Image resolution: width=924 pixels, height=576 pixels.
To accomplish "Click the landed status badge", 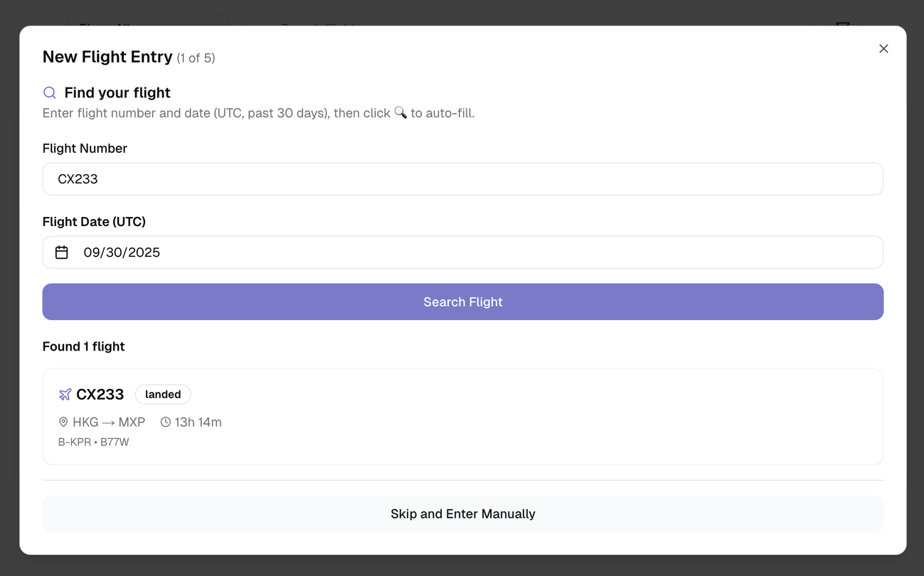I will click(x=163, y=394).
